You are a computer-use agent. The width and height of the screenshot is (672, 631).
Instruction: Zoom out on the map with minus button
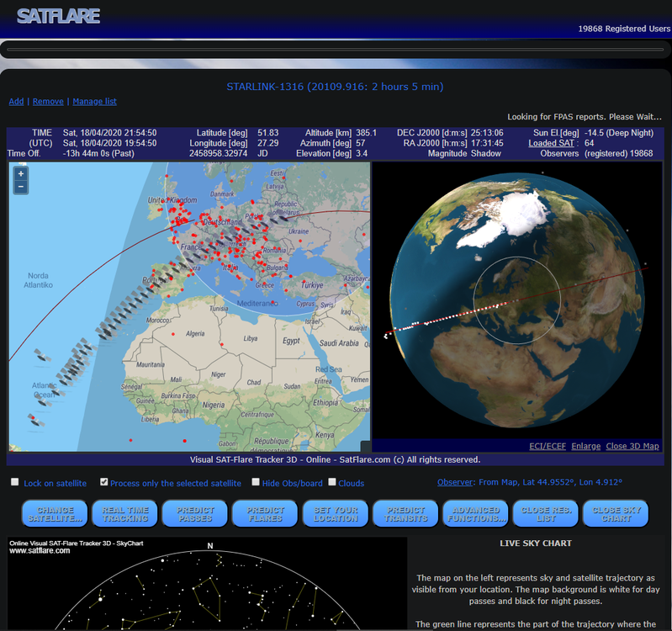click(20, 187)
